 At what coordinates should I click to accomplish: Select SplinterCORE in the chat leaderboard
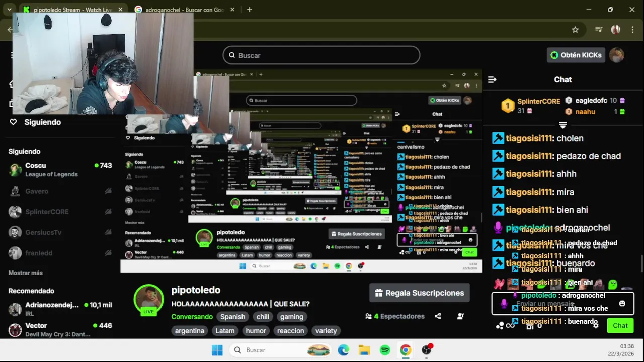[x=538, y=101]
